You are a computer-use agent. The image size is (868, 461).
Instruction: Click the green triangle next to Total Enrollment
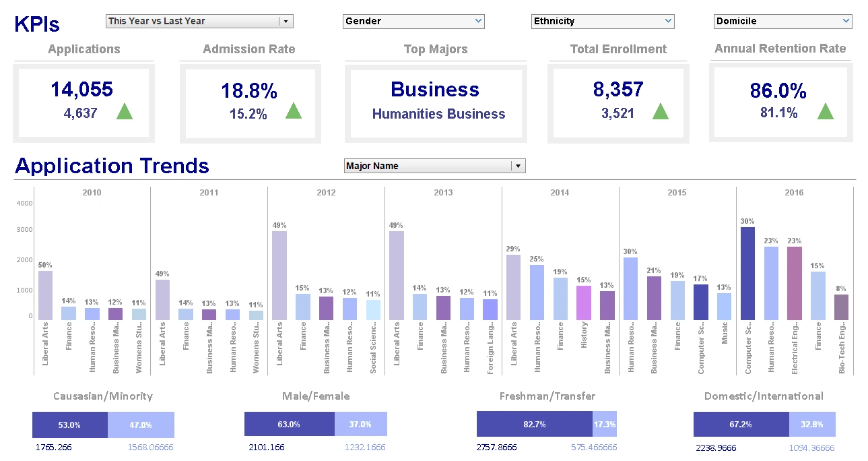click(661, 111)
